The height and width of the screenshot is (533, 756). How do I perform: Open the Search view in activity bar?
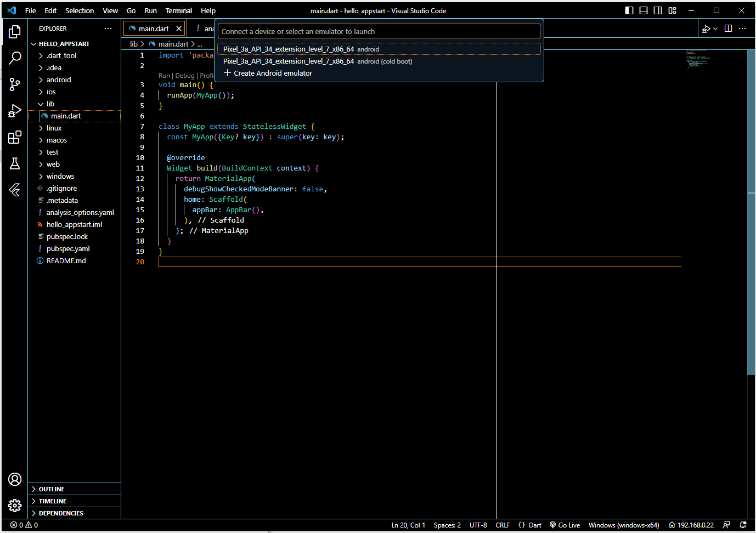[x=15, y=58]
